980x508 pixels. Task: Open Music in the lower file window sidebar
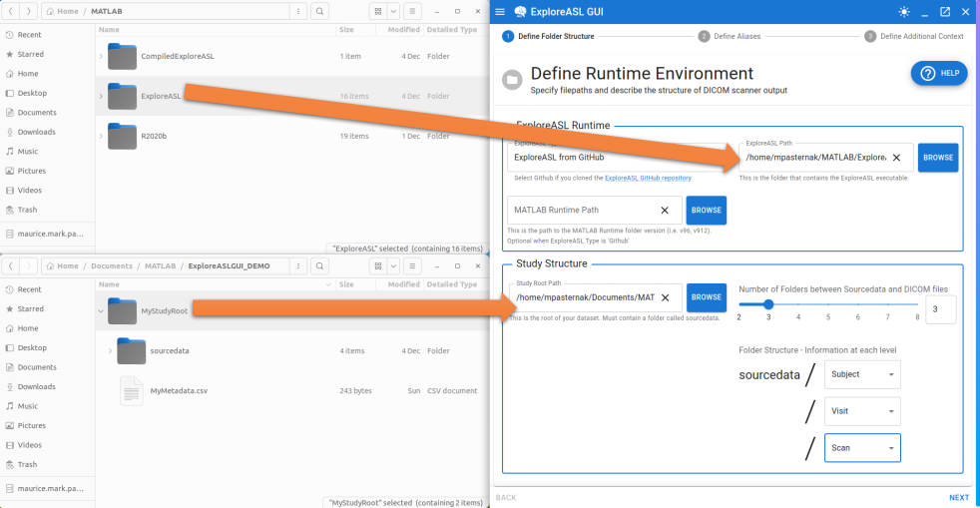[28, 406]
